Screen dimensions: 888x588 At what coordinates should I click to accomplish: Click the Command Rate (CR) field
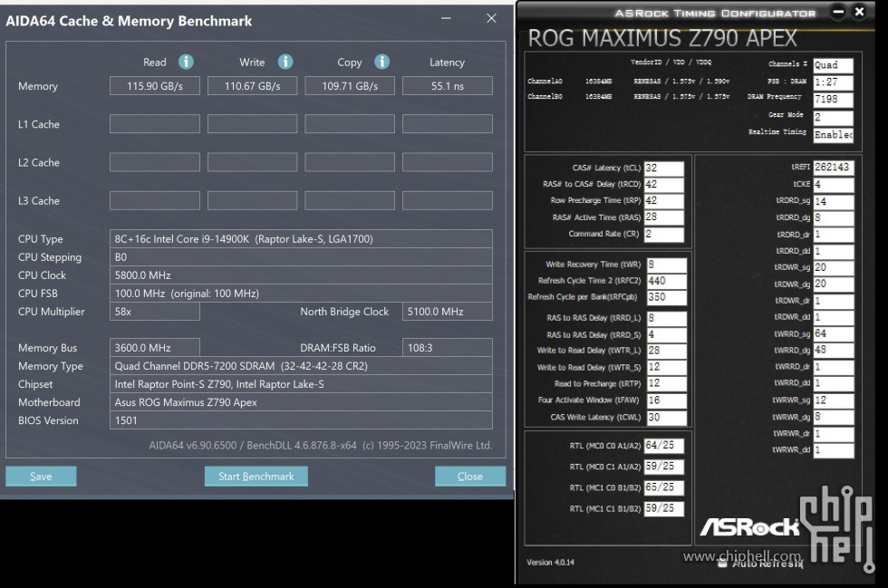[664, 234]
